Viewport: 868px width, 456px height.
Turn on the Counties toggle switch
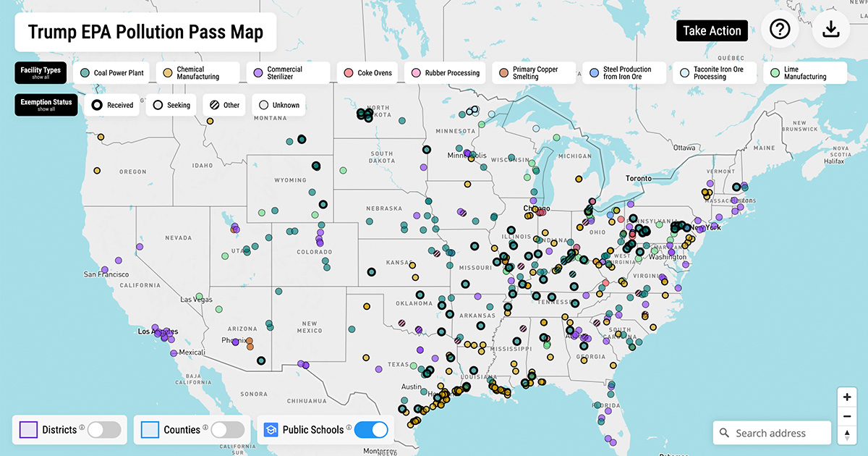point(227,430)
